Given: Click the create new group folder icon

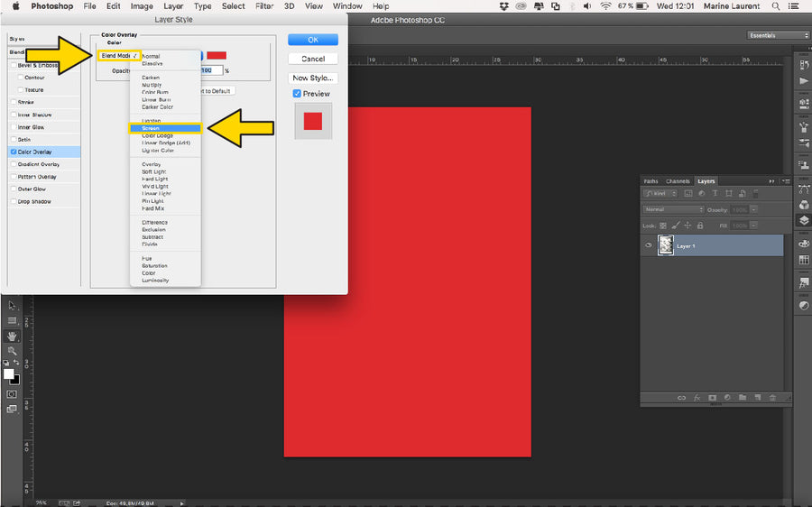Looking at the screenshot, I should click(742, 397).
